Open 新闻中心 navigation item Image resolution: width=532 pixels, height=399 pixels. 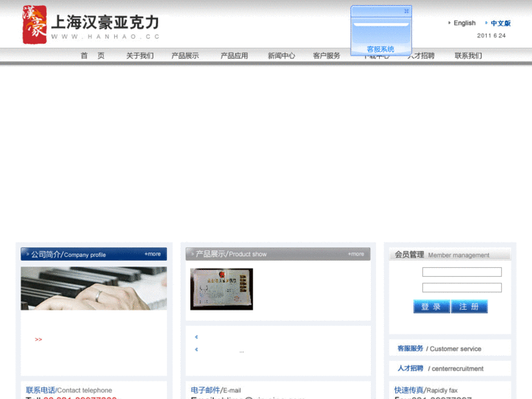click(281, 56)
